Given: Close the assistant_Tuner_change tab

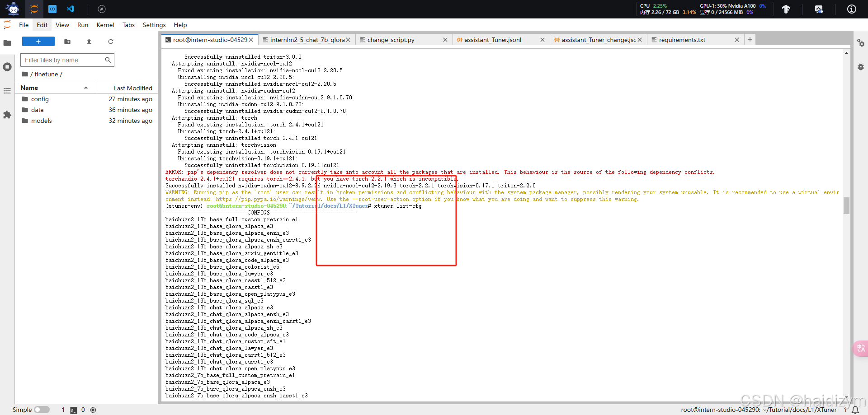Looking at the screenshot, I should pos(640,40).
